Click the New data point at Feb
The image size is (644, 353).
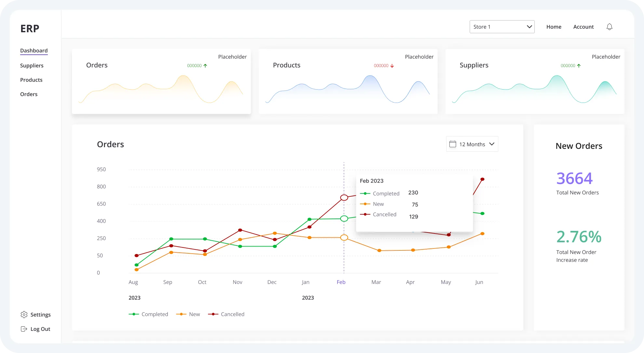click(344, 237)
